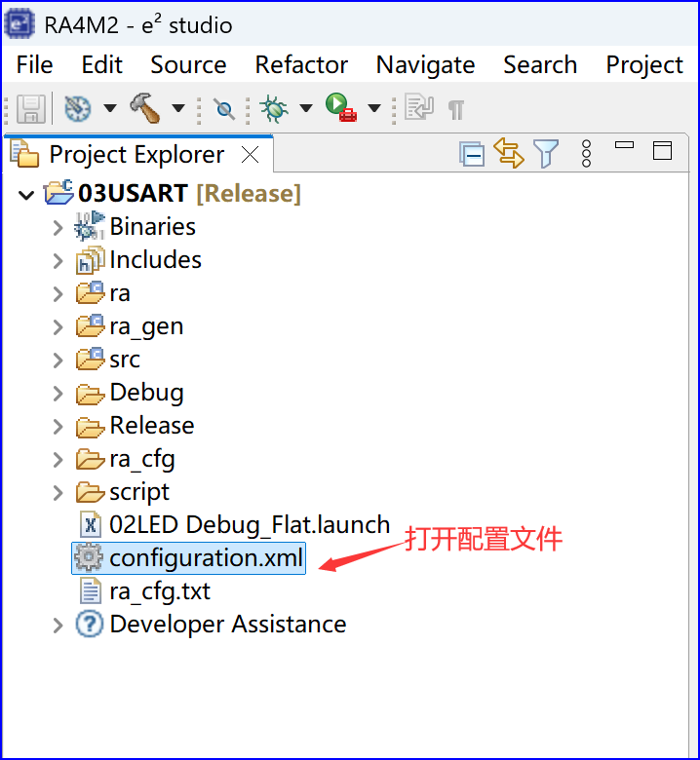
Task: Toggle Link with Editor arrows icon
Action: point(508,153)
